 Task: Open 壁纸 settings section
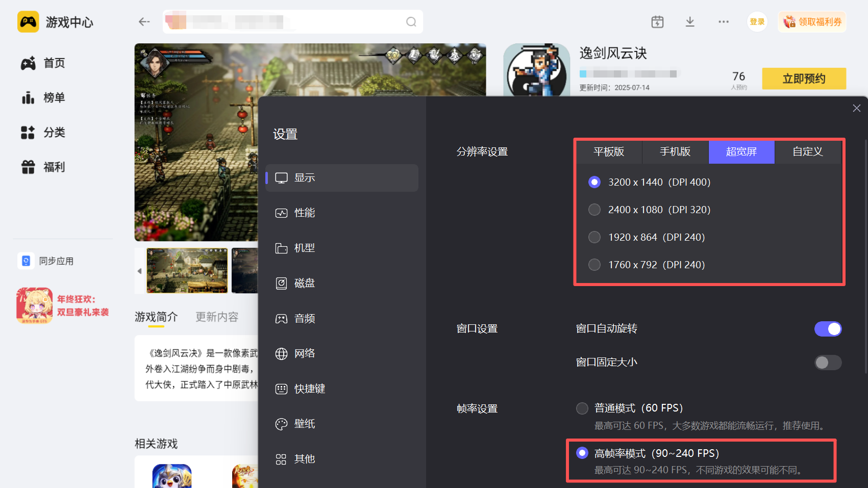point(342,424)
